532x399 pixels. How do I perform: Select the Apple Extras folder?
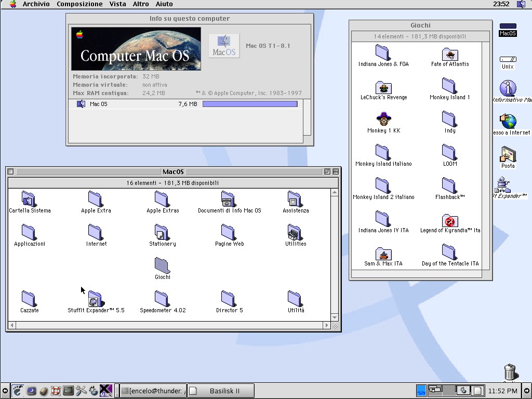click(163, 203)
